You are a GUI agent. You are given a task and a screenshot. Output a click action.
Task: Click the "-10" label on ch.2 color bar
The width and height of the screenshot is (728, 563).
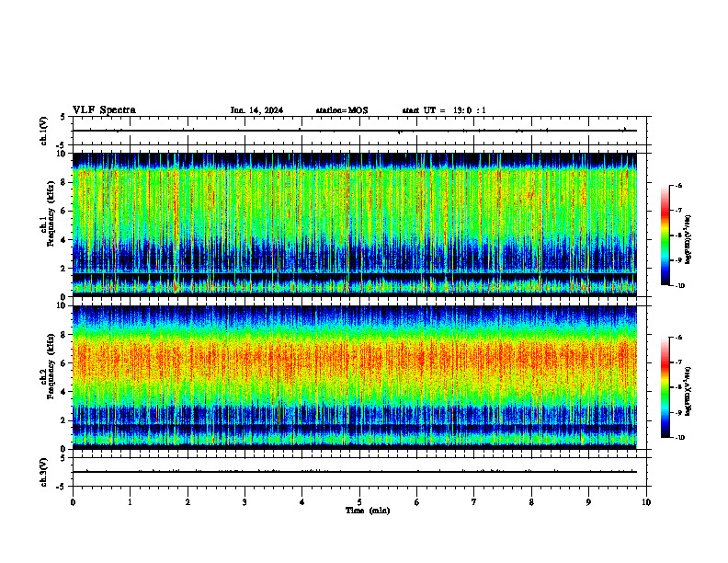679,438
